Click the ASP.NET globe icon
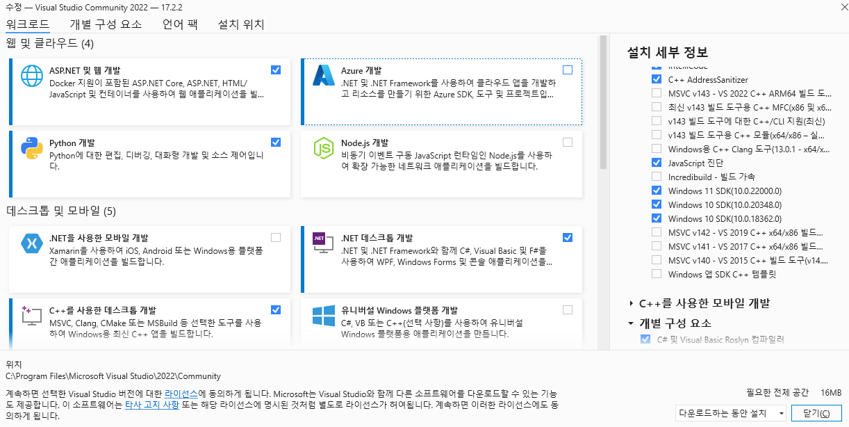The width and height of the screenshot is (849, 427). (31, 76)
